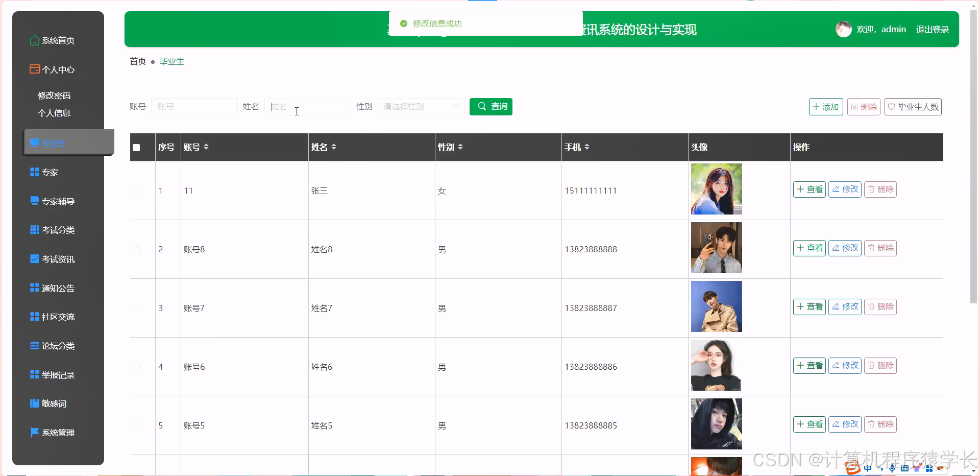Open 考试资讯 via its chart icon

[x=34, y=259]
